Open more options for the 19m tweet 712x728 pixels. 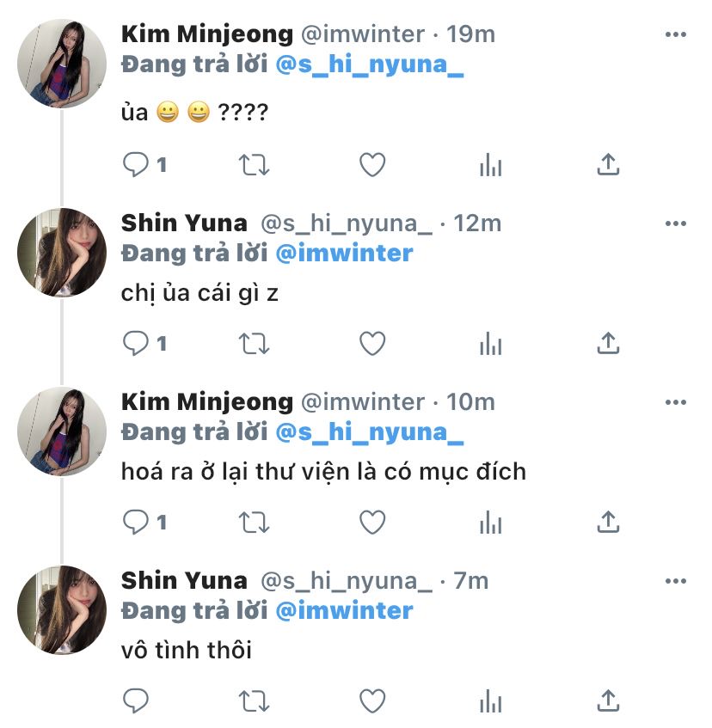click(676, 34)
